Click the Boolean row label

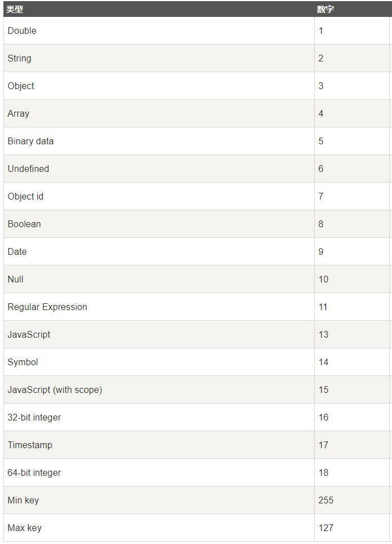click(x=24, y=224)
